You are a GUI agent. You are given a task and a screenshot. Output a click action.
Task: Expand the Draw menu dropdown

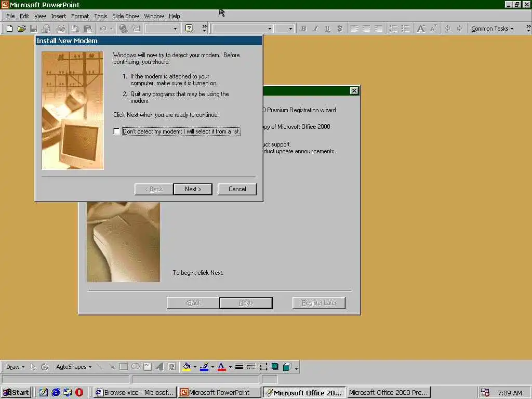coord(15,367)
